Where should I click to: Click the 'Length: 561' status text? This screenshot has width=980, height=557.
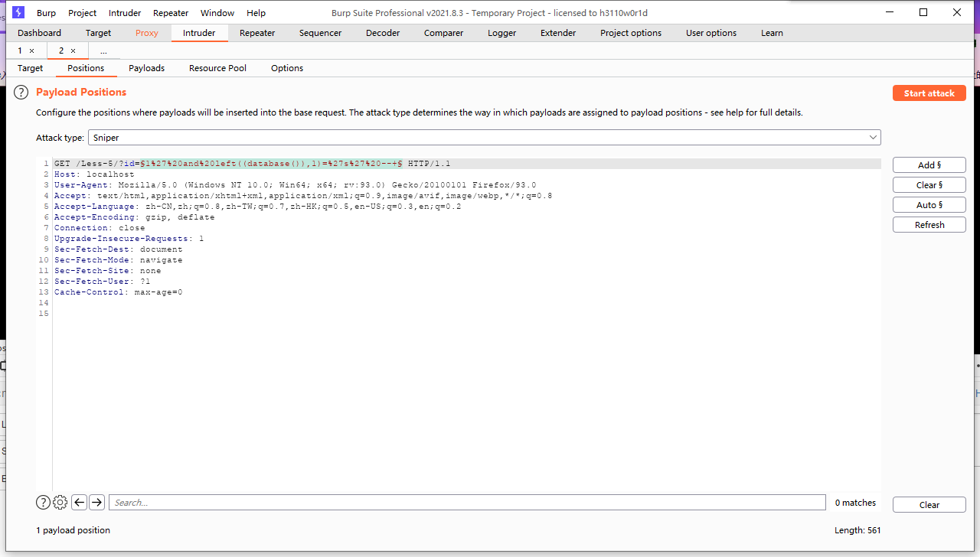pos(857,530)
